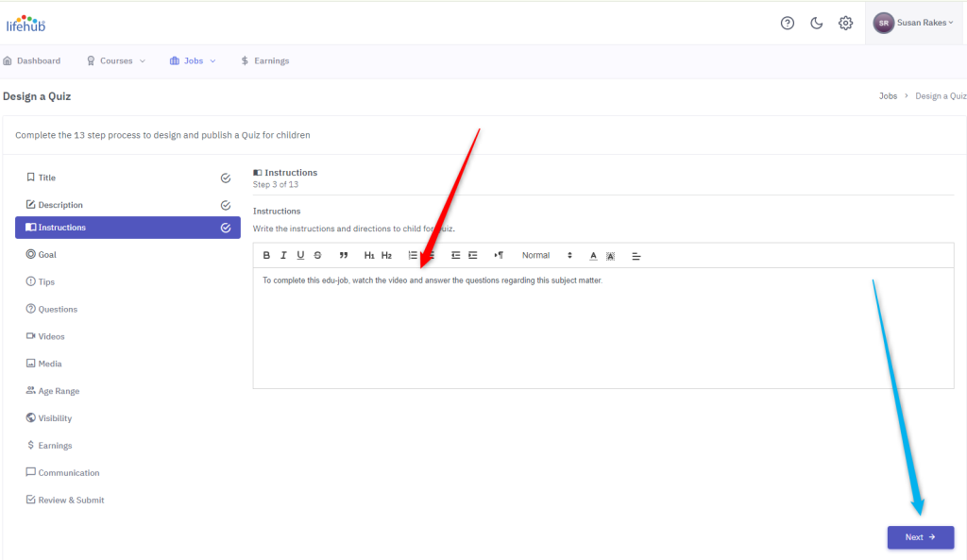Apply underline formatting to text
Image resolution: width=967 pixels, height=560 pixels.
pos(300,255)
